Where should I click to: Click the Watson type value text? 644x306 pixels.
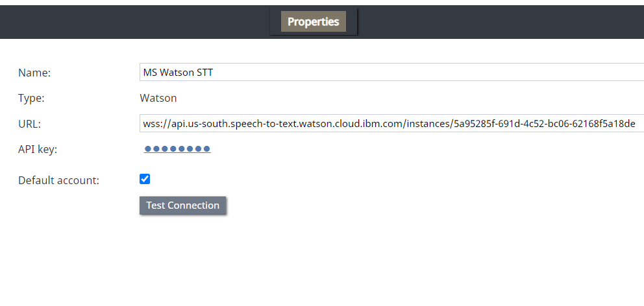tap(158, 99)
